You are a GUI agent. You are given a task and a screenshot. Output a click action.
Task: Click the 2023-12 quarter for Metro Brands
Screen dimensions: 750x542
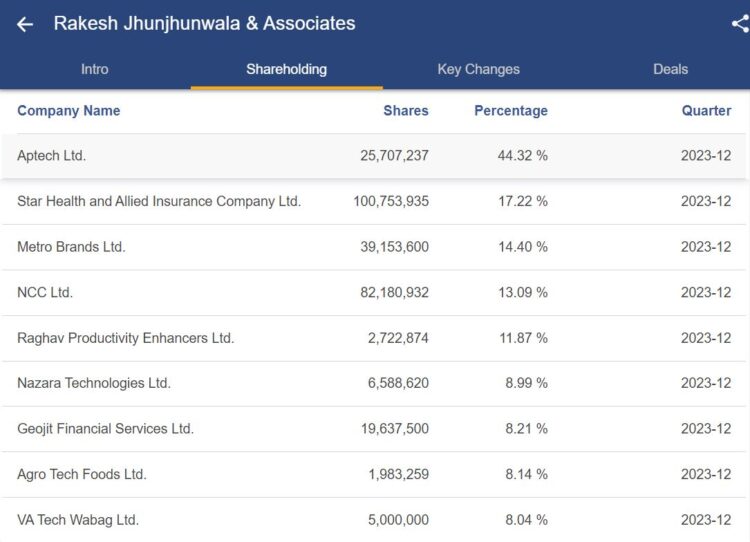point(706,247)
